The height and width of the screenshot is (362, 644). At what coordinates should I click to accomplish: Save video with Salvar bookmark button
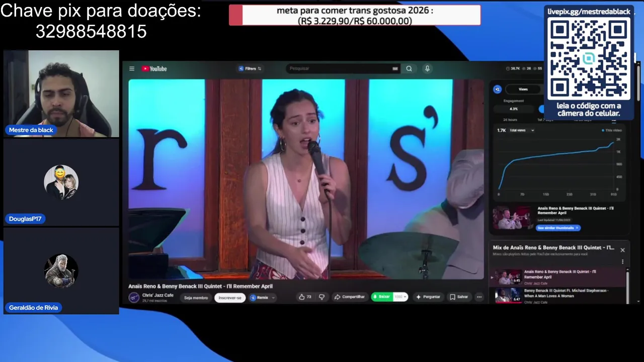[459, 297]
